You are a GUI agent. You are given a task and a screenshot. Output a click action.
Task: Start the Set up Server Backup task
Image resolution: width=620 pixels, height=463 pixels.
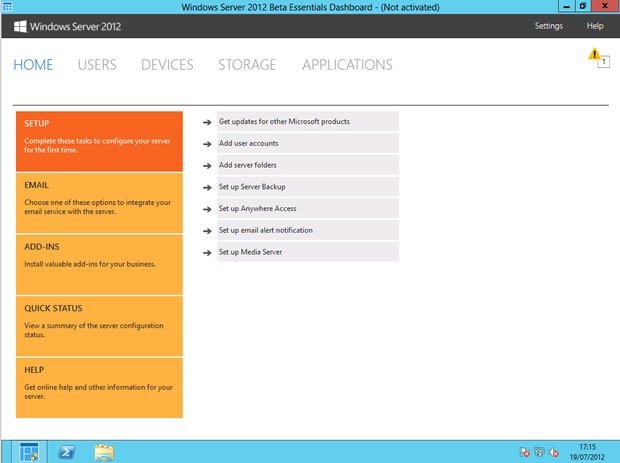click(308, 187)
